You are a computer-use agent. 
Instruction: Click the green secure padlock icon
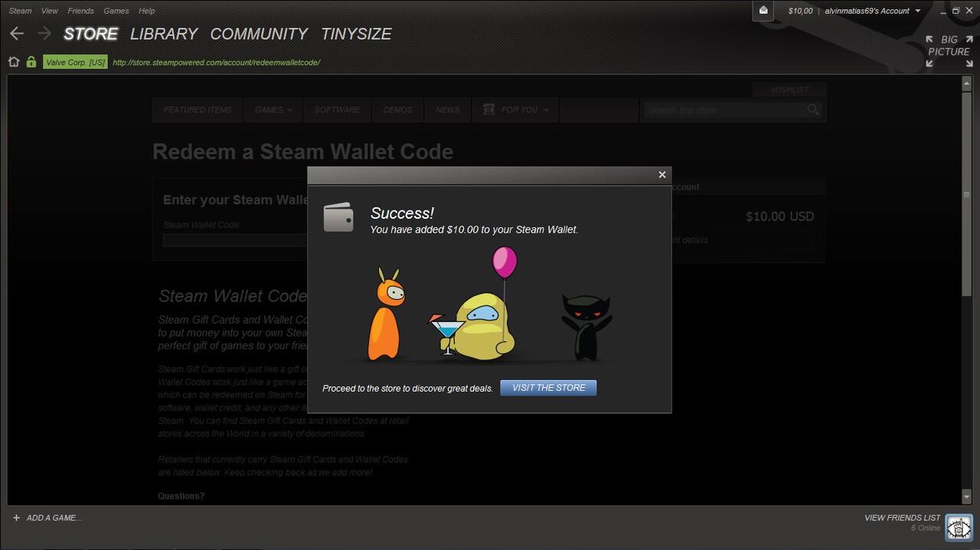click(x=31, y=62)
